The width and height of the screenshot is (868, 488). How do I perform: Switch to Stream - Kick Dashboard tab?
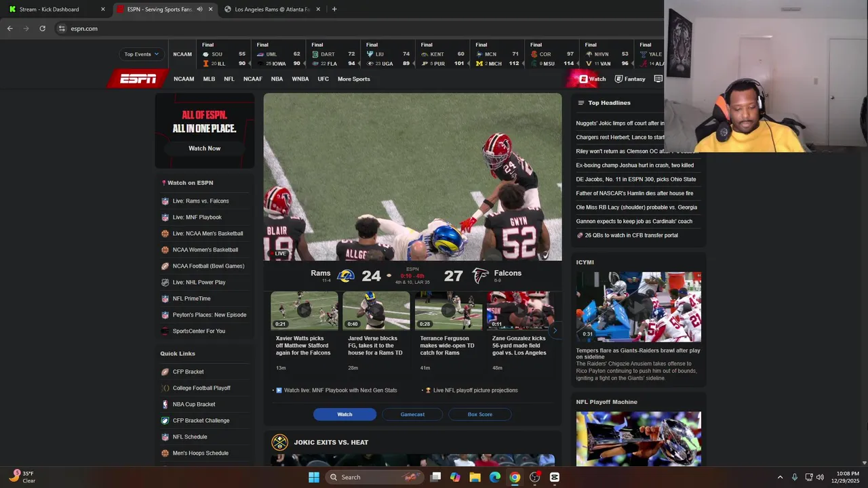pyautogui.click(x=56, y=9)
